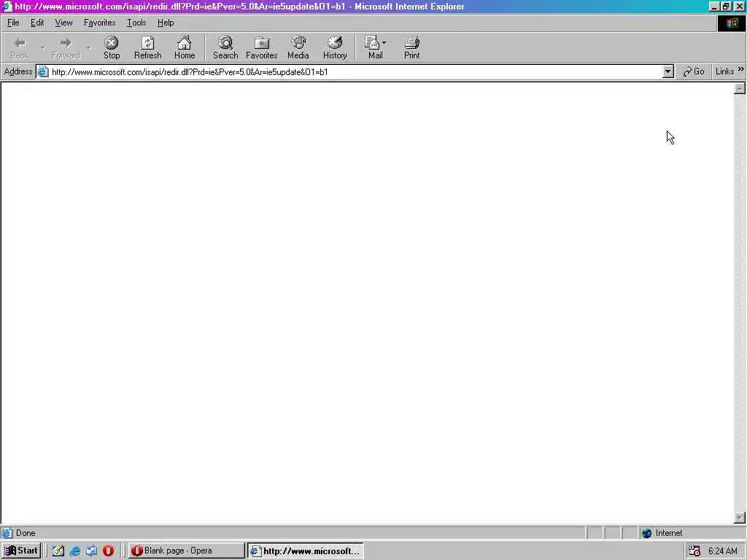Click the Done status bar text
The width and height of the screenshot is (747, 560).
(26, 533)
